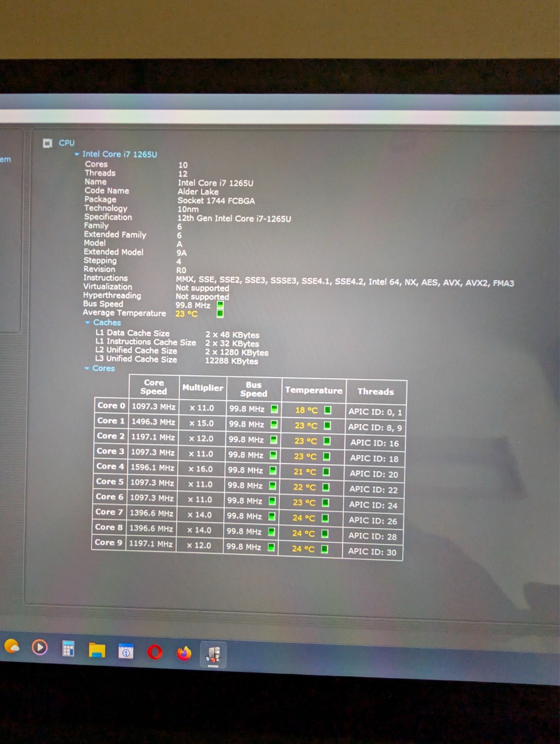This screenshot has height=744, width=560.
Task: Open File Explorer from the taskbar
Action: (97, 650)
